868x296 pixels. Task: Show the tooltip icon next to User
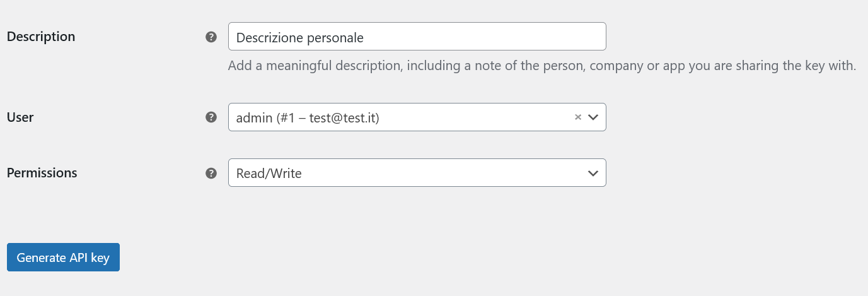tap(211, 117)
